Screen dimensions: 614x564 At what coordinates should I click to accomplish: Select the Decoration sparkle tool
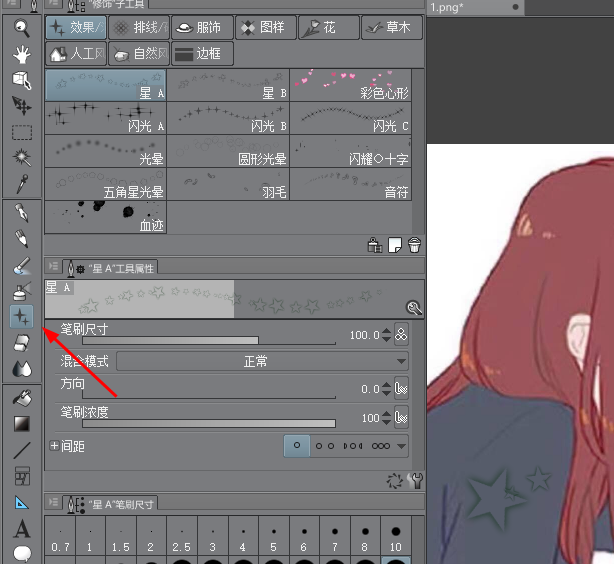pos(22,316)
